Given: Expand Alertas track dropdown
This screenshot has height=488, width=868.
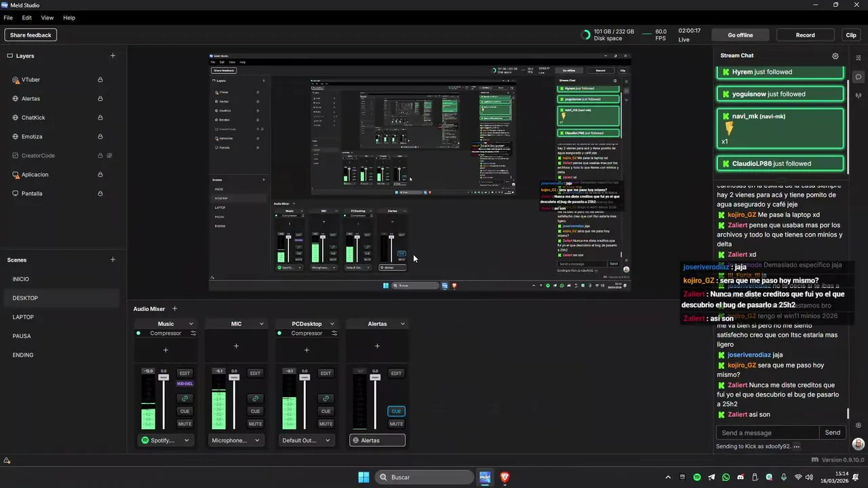Looking at the screenshot, I should pos(403,324).
